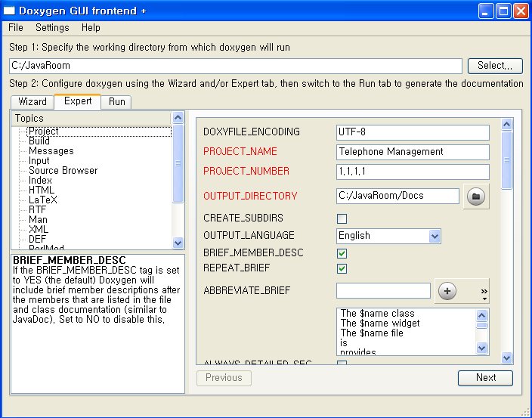The image size is (532, 418).
Task: Open the File menu
Action: (16, 27)
